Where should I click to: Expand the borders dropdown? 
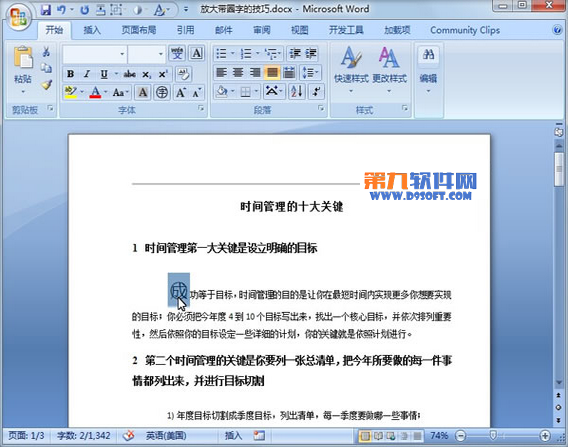pyautogui.click(x=256, y=92)
